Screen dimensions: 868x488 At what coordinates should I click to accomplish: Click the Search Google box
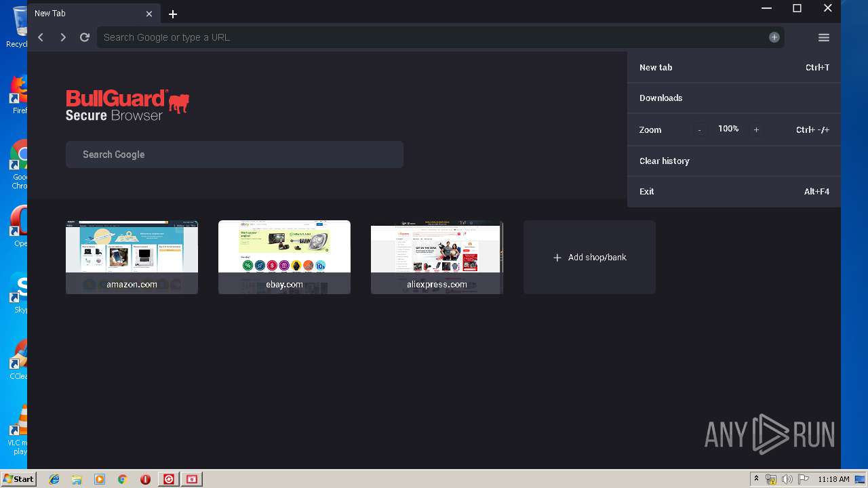point(235,155)
